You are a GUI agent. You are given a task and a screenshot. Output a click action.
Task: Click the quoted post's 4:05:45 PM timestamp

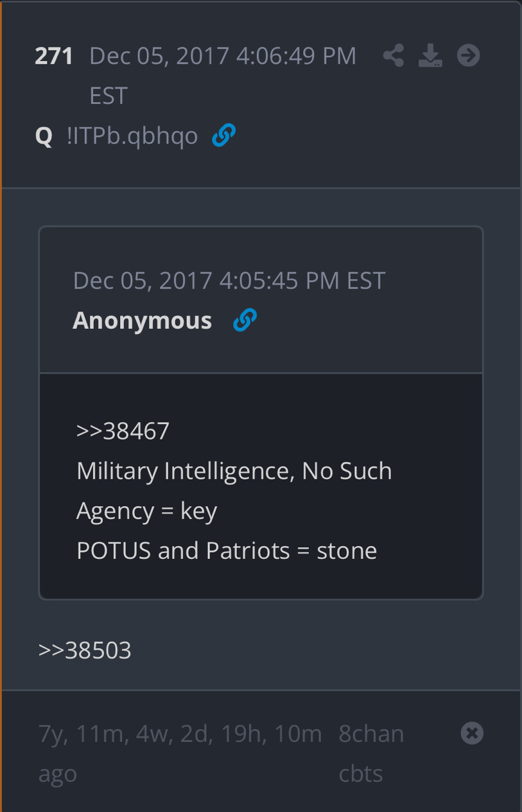point(229,280)
